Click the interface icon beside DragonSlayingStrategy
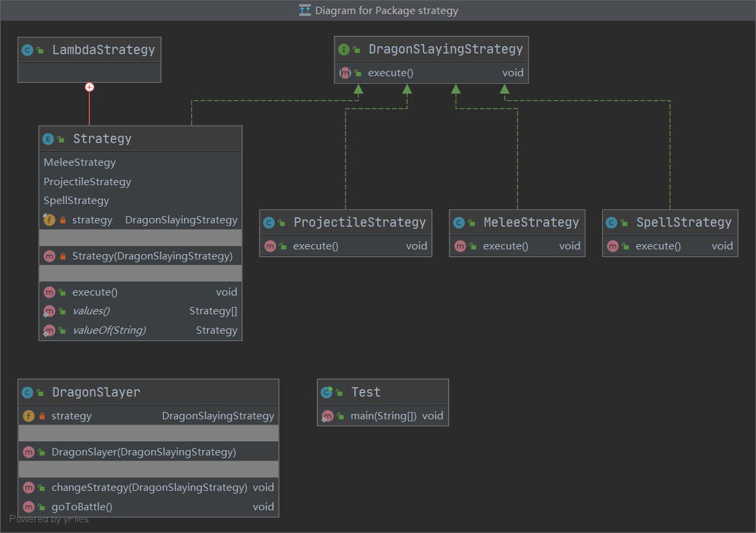Image resolution: width=756 pixels, height=533 pixels. click(x=344, y=49)
